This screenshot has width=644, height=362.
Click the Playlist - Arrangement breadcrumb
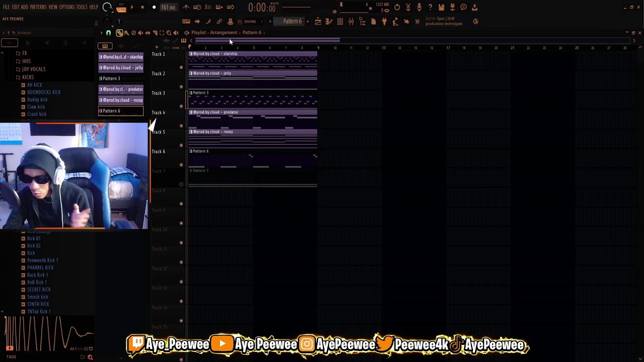[x=214, y=33]
